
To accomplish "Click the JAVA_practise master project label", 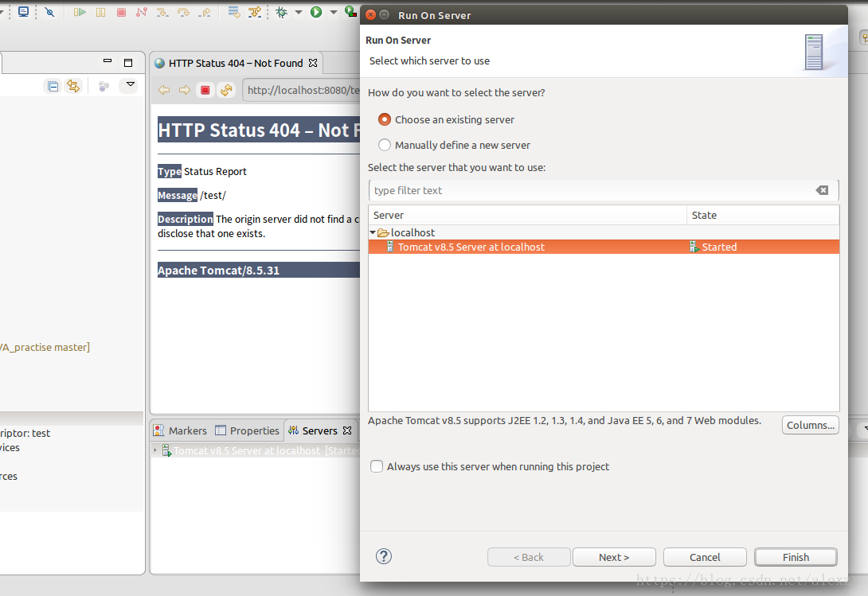I will coord(45,348).
